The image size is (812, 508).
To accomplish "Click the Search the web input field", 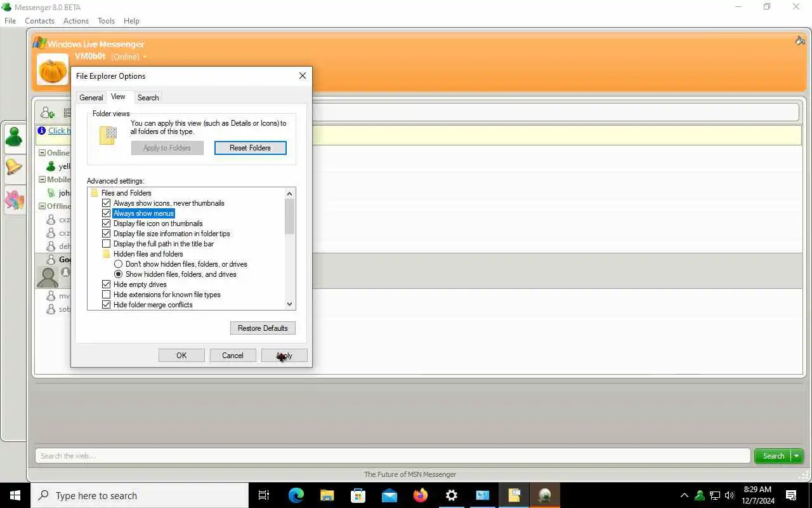I will click(x=393, y=456).
